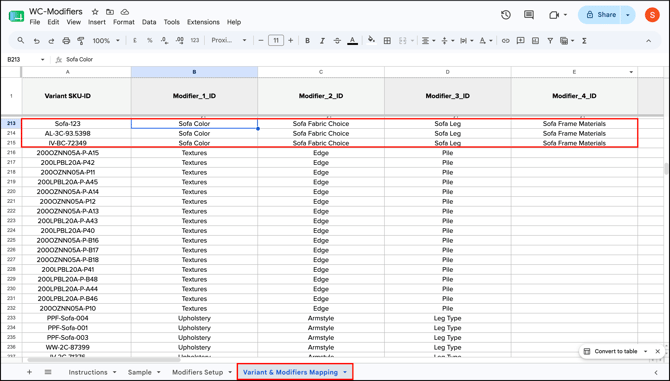Open vertical align dropdown

[x=447, y=41]
